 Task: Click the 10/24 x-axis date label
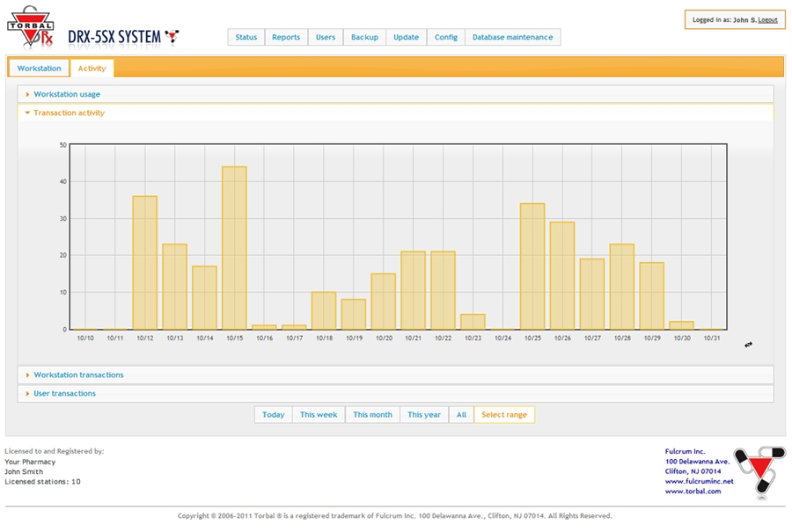point(502,339)
